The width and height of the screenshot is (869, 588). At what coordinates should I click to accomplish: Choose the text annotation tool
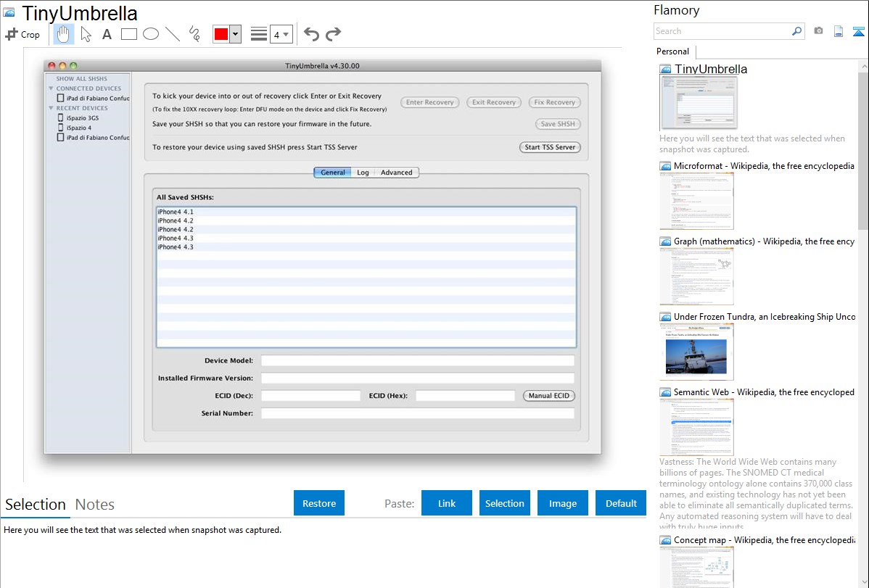click(107, 34)
